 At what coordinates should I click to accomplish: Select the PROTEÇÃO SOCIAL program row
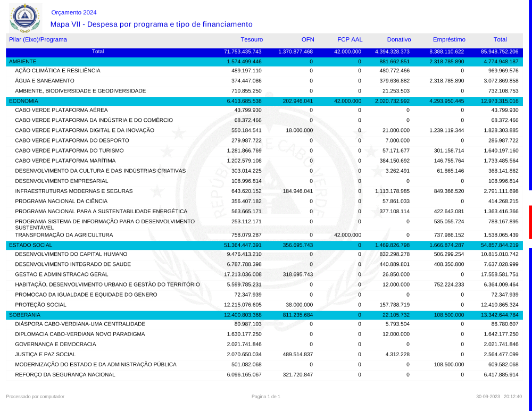point(40,305)
